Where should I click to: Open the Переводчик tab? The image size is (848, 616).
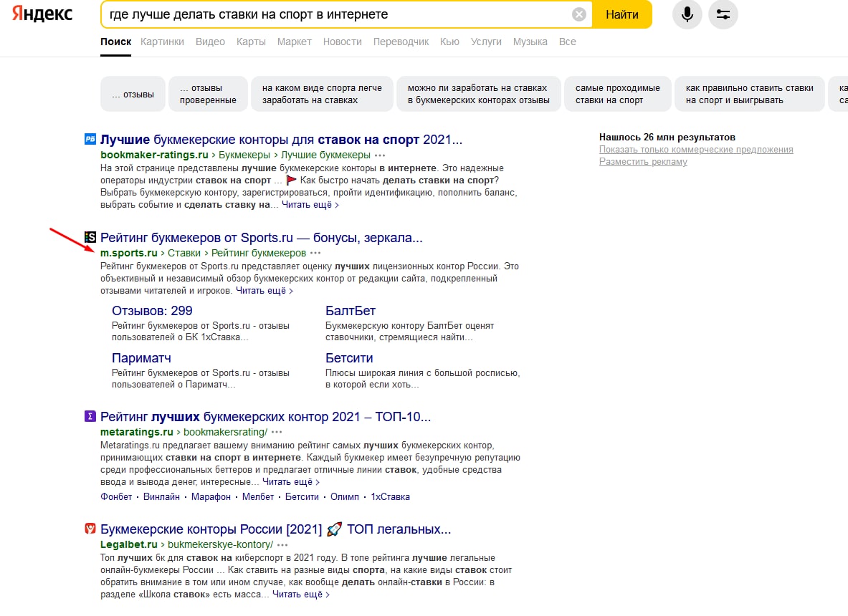(x=401, y=42)
